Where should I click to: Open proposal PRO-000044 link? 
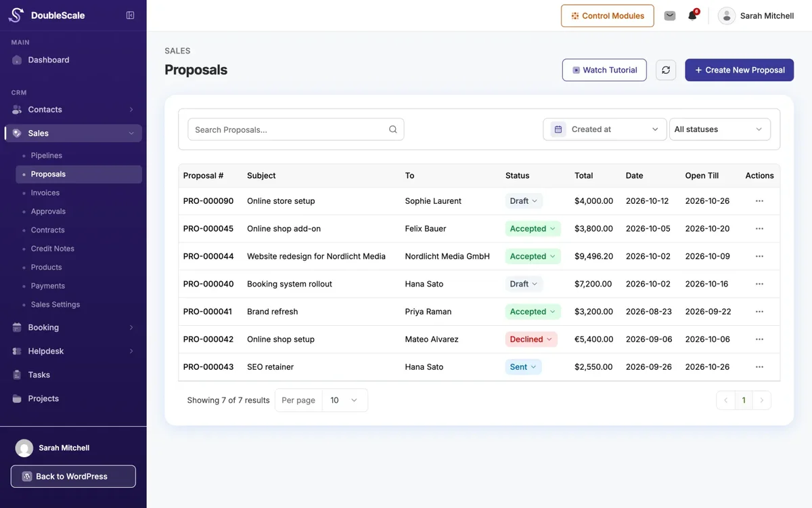click(x=208, y=257)
